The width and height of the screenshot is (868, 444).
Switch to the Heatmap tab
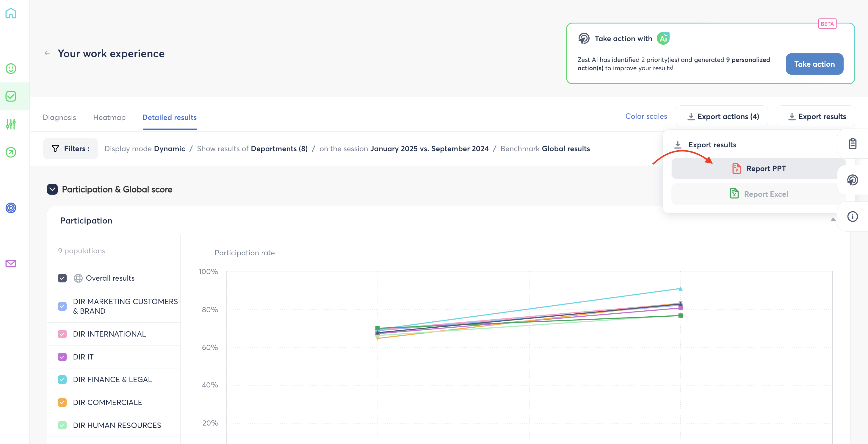click(x=109, y=117)
